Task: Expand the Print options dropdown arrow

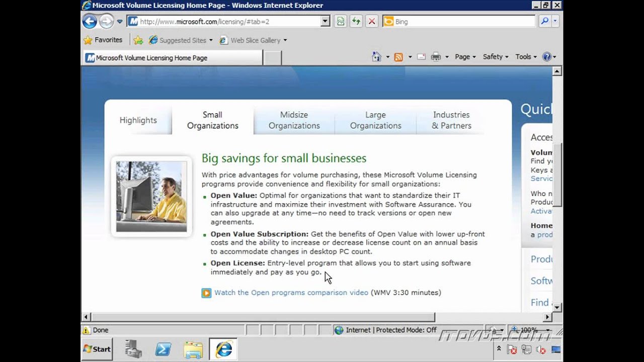Action: 447,57
